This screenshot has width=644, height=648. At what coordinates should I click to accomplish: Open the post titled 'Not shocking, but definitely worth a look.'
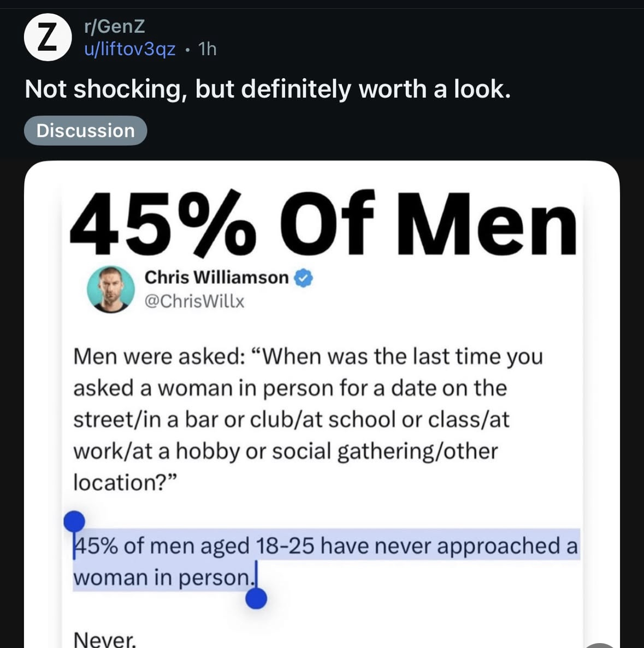click(268, 89)
